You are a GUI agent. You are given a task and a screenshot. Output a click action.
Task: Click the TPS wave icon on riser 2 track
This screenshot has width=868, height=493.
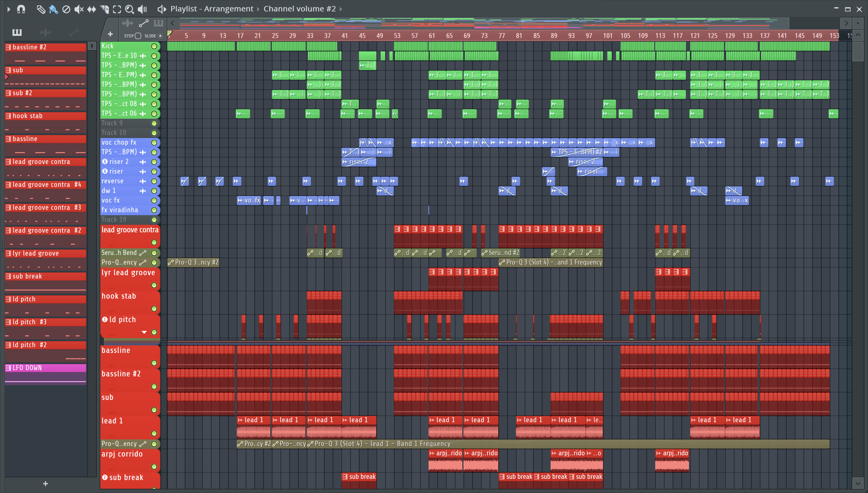pos(143,162)
